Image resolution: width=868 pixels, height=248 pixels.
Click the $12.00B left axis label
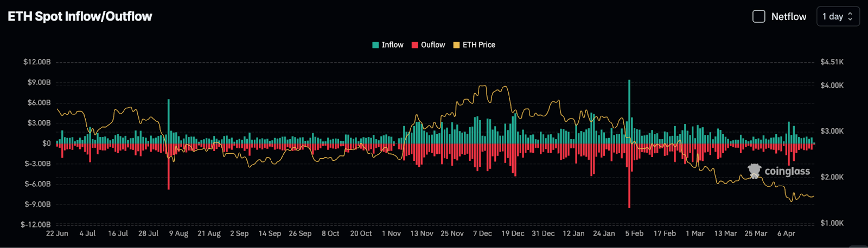[x=37, y=62]
